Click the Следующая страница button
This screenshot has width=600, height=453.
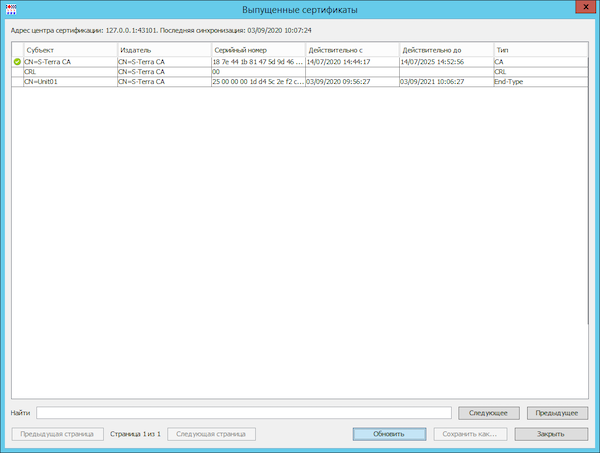pyautogui.click(x=211, y=434)
